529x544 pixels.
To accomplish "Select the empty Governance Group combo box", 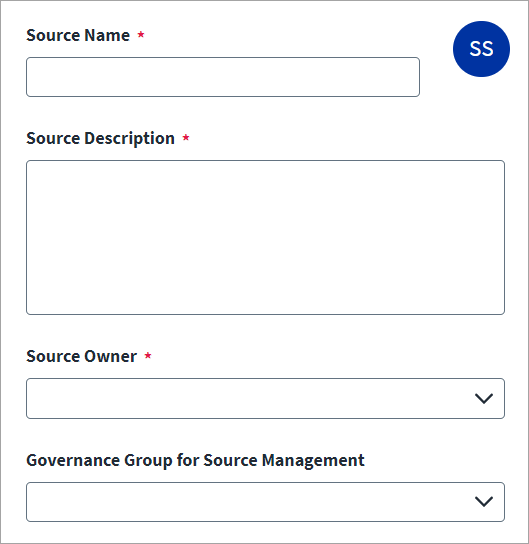I will (265, 502).
